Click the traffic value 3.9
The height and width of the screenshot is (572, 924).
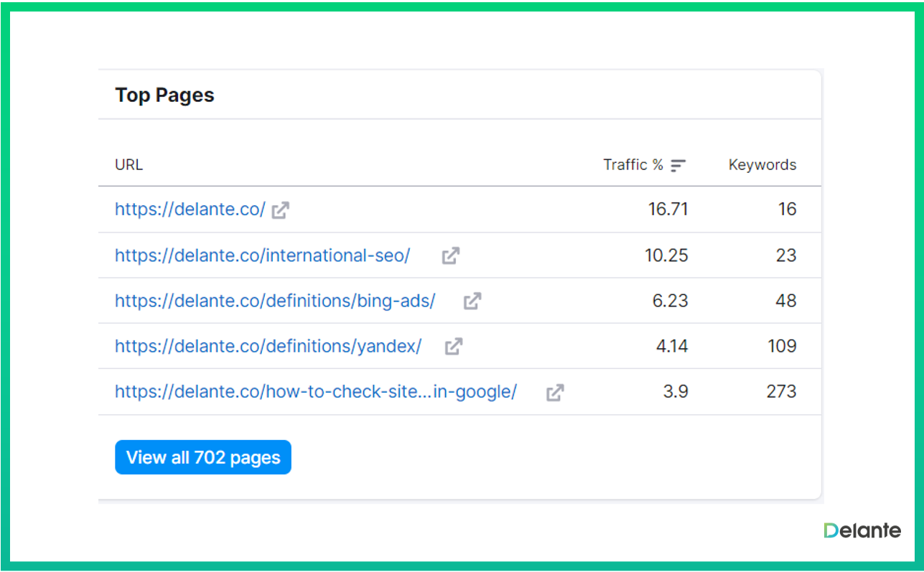click(676, 392)
